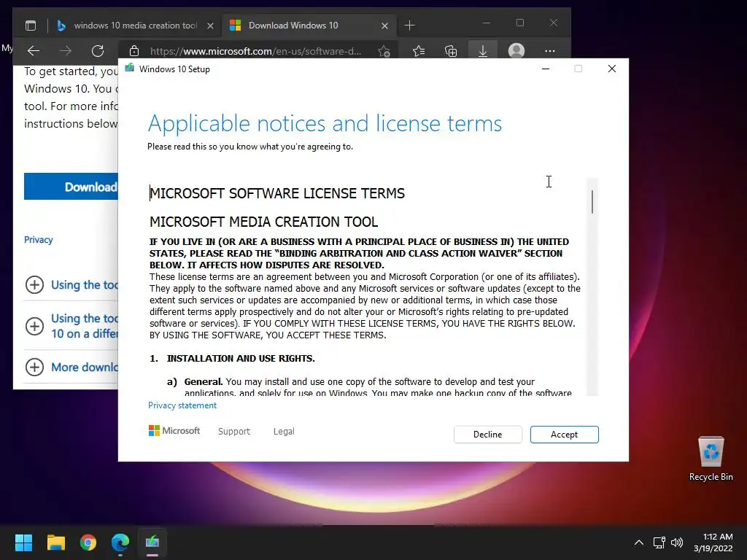Click the 'MICROSOFT SOFTWARE LICENSE TERMS' heading
Screen dimensions: 747x560
pyautogui.click(x=277, y=193)
